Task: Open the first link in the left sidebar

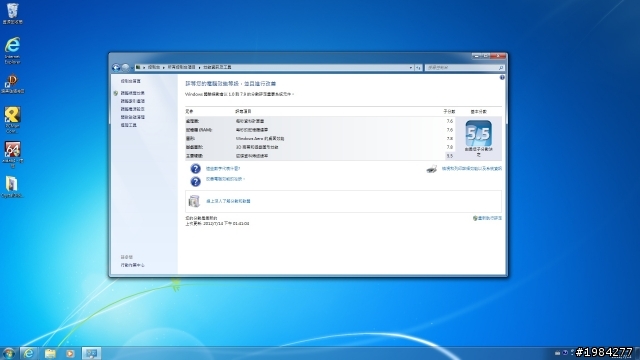Action: coord(131,81)
